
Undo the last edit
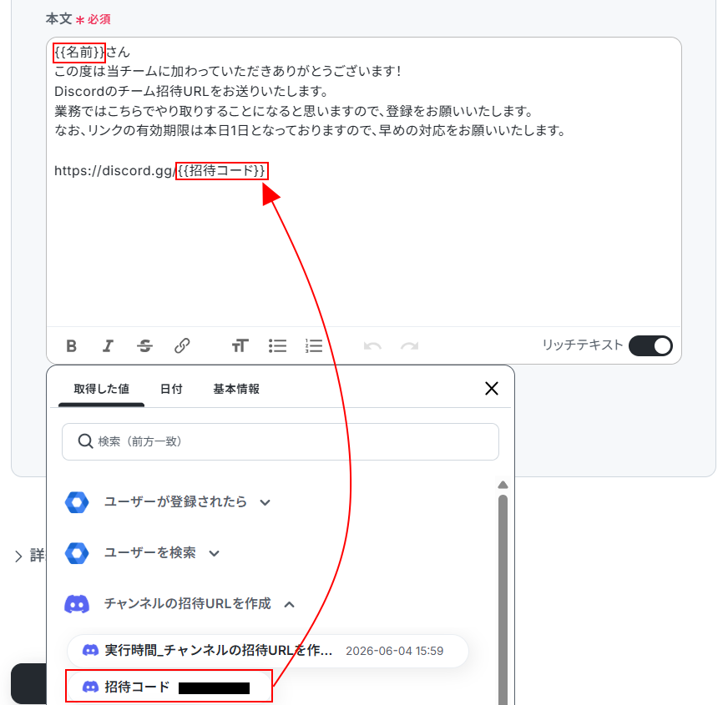372,345
